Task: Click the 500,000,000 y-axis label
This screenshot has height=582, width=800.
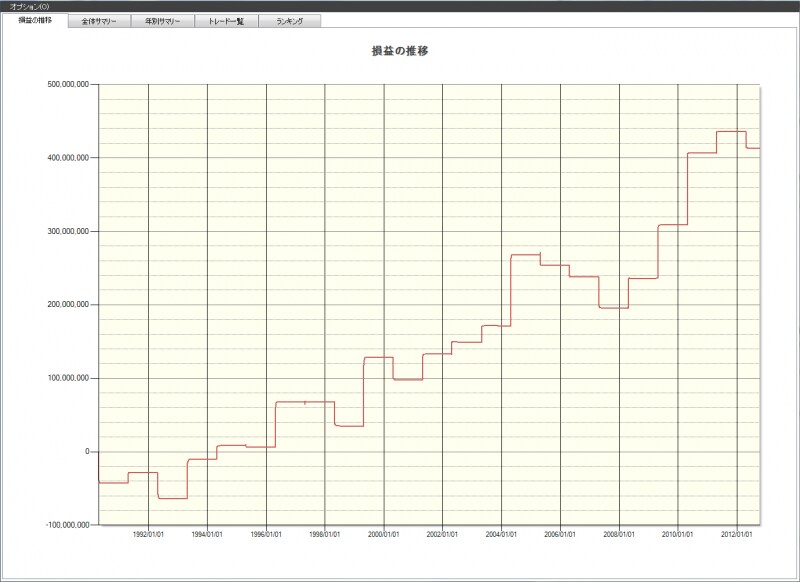Action: pyautogui.click(x=68, y=84)
